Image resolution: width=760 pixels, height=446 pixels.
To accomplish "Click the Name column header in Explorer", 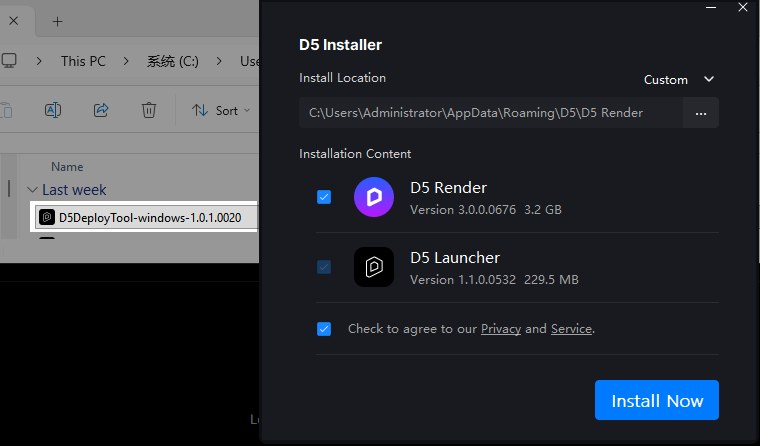I will click(x=67, y=167).
